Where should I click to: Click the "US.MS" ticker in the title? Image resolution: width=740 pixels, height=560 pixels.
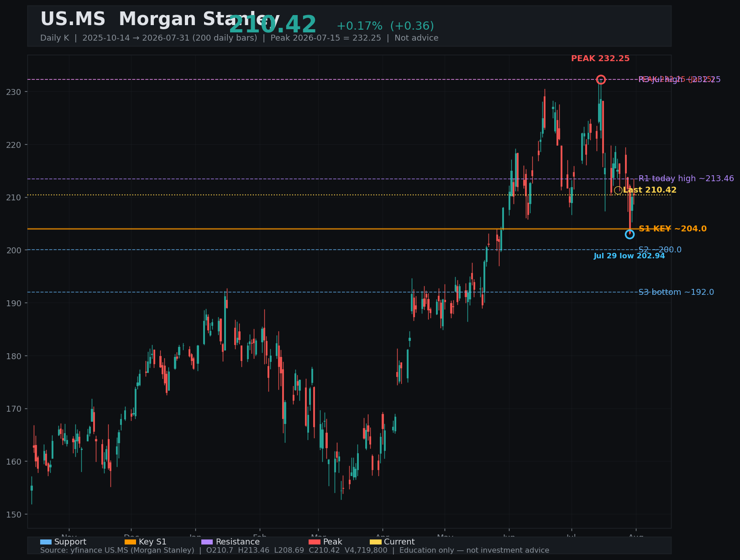73,20
